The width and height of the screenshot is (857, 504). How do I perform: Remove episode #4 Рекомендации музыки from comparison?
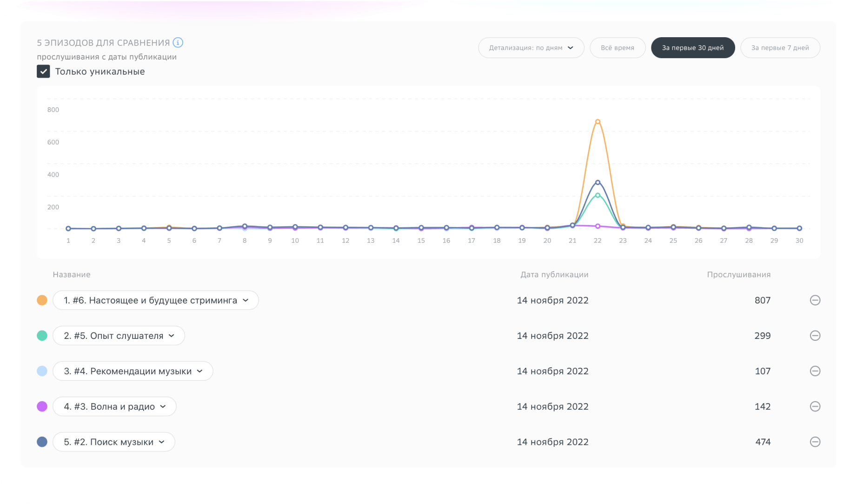(815, 371)
